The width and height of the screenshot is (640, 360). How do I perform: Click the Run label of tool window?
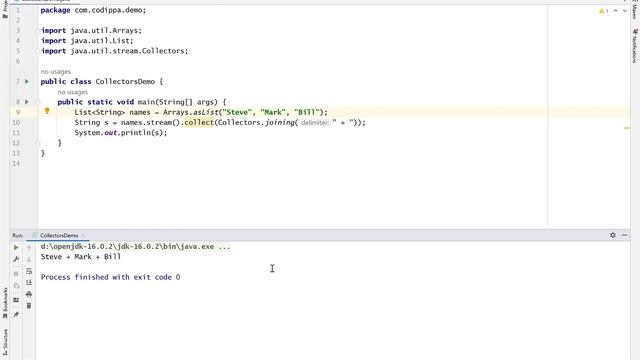tap(17, 236)
